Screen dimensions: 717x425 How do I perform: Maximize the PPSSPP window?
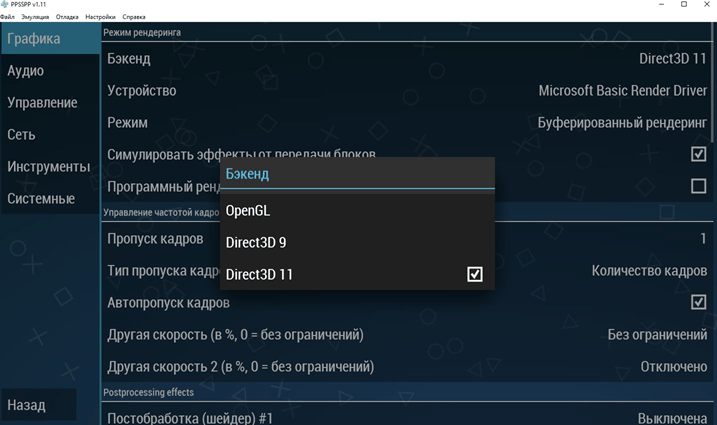[684, 4]
